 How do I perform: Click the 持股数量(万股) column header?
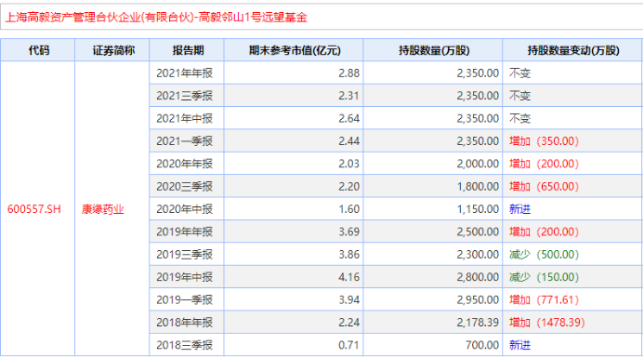click(x=432, y=50)
